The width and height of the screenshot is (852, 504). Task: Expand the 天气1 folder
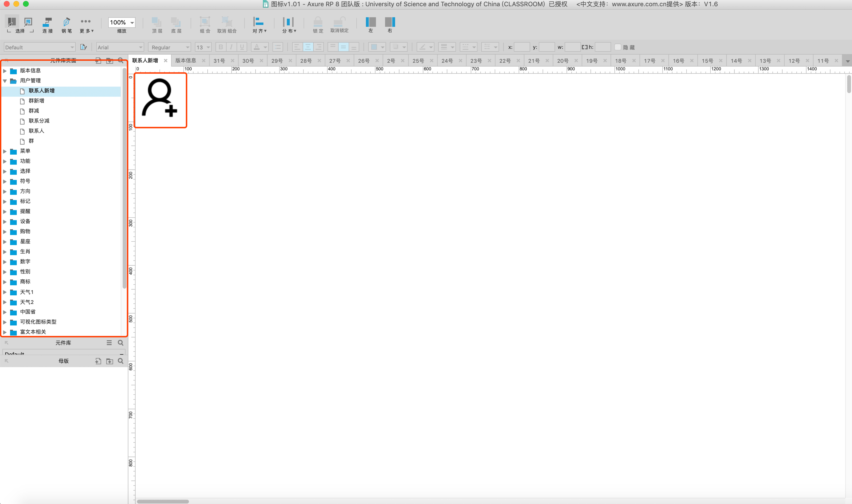pyautogui.click(x=5, y=292)
